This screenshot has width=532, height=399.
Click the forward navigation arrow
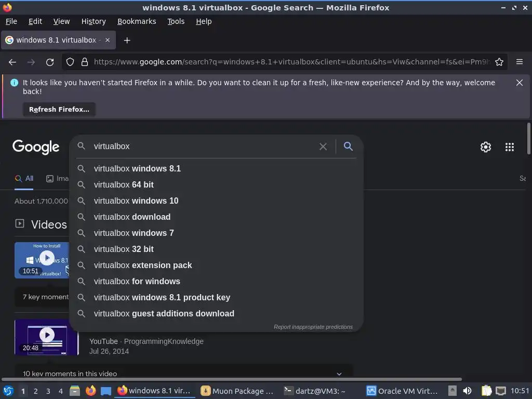[31, 62]
